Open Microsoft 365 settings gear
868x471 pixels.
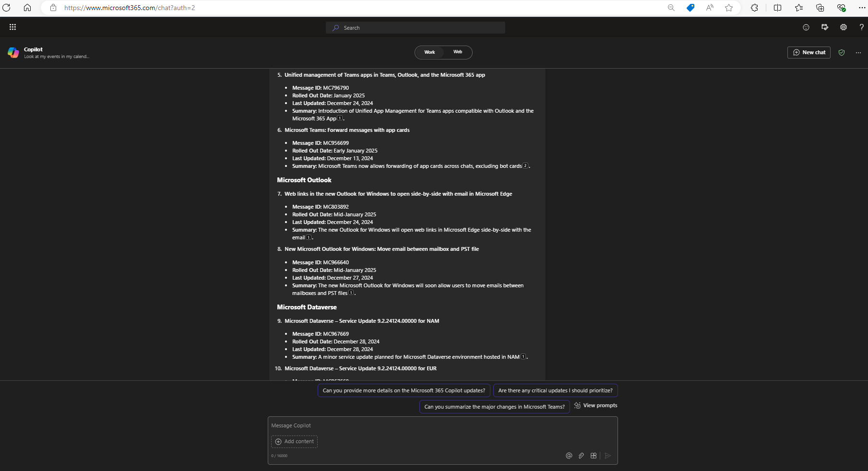coord(844,27)
